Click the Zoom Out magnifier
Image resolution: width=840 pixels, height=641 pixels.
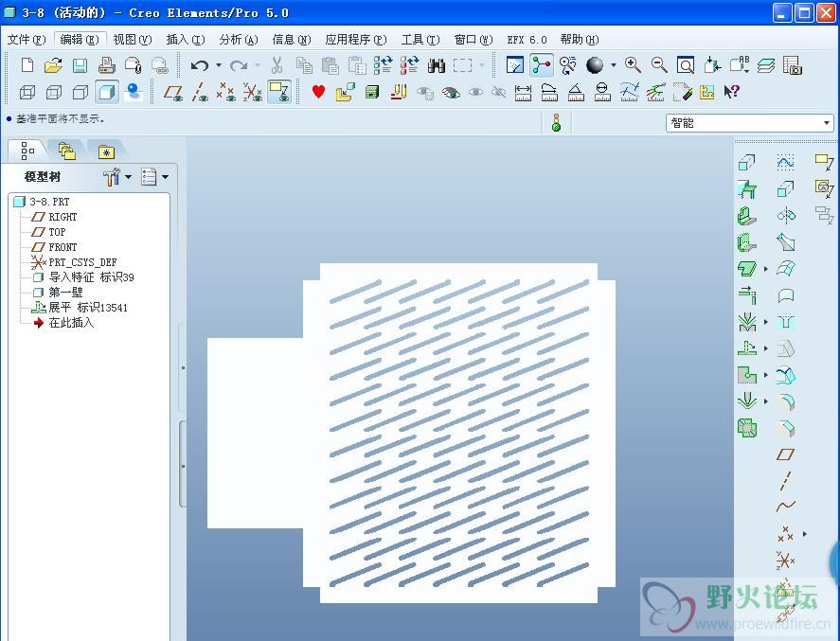point(659,65)
